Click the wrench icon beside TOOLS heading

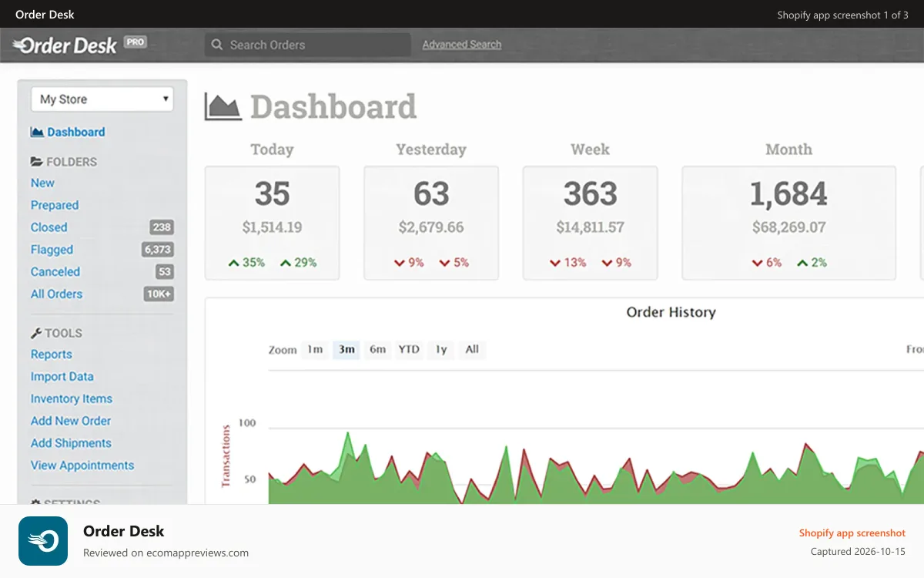[x=36, y=333]
